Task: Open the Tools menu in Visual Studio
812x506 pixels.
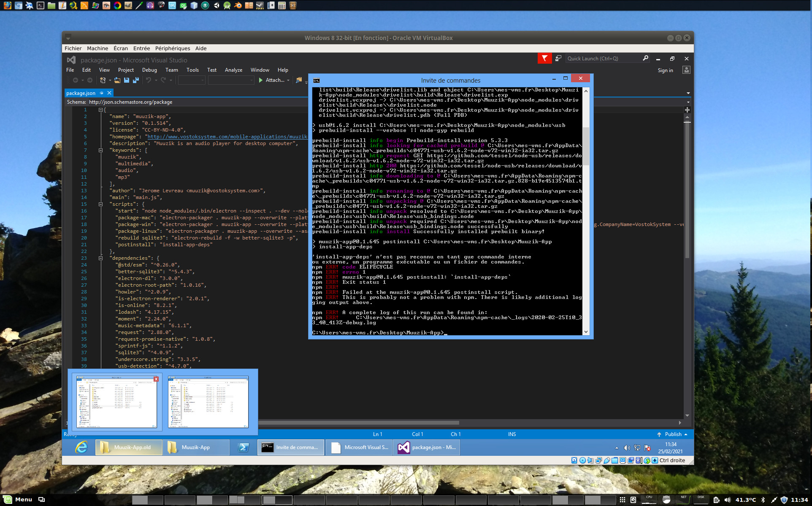Action: click(x=192, y=70)
